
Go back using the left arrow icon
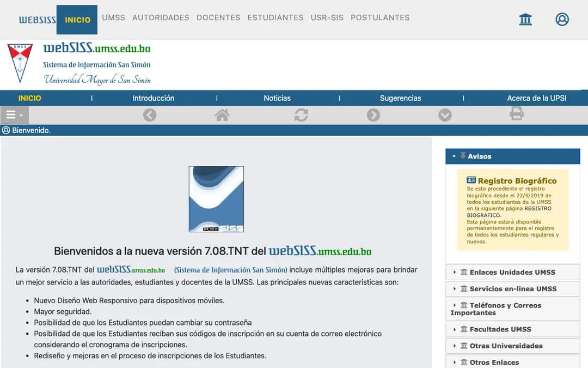point(150,115)
